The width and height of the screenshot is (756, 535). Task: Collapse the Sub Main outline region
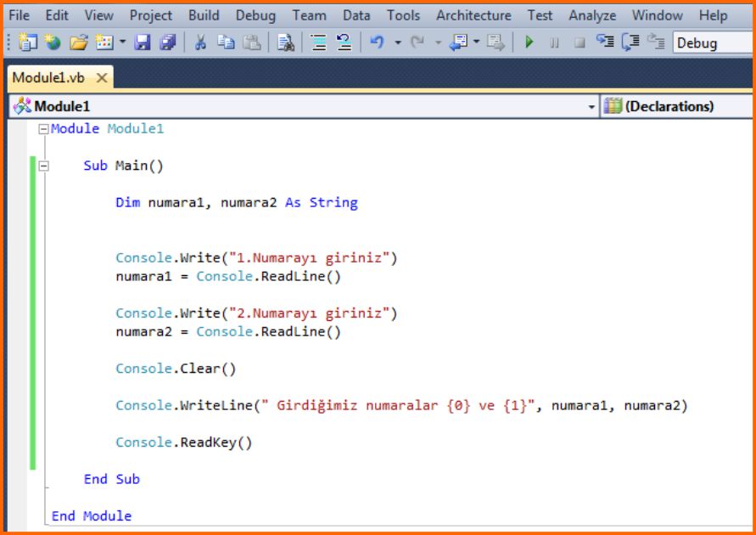click(43, 166)
